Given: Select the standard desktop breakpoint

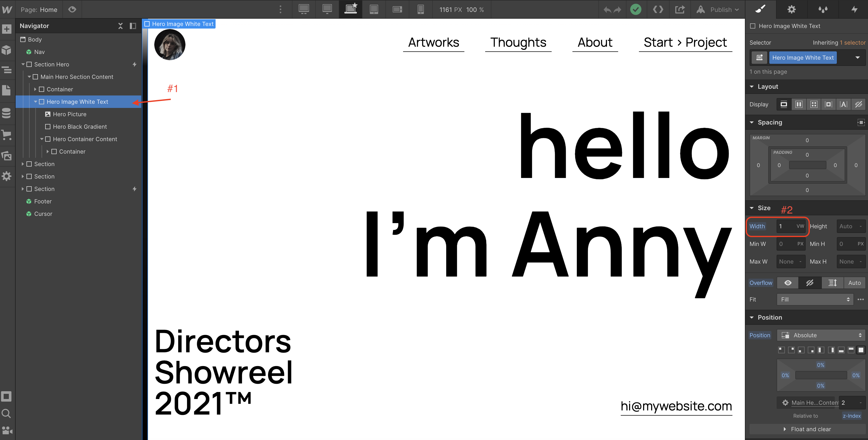Looking at the screenshot, I should [x=327, y=9].
